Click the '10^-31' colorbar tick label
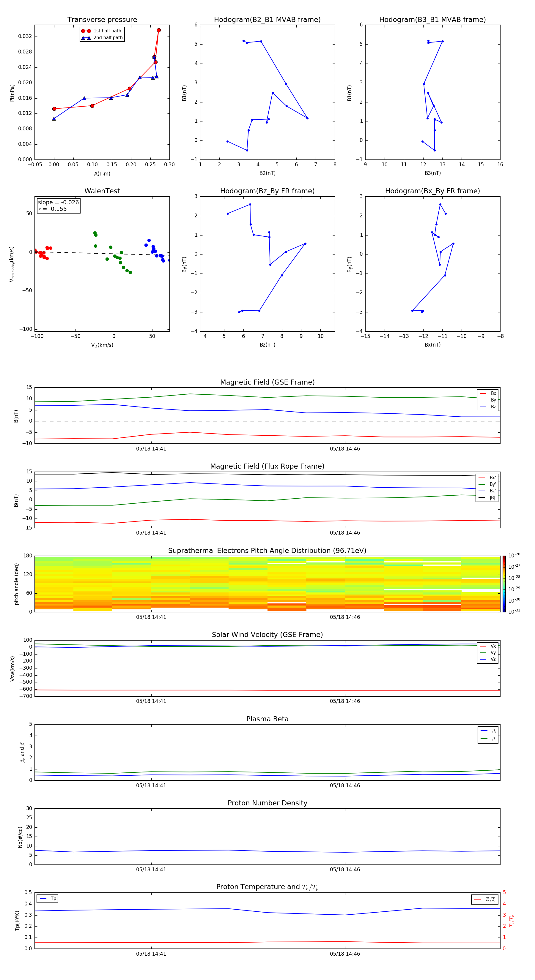535x980 pixels. pos(514,611)
